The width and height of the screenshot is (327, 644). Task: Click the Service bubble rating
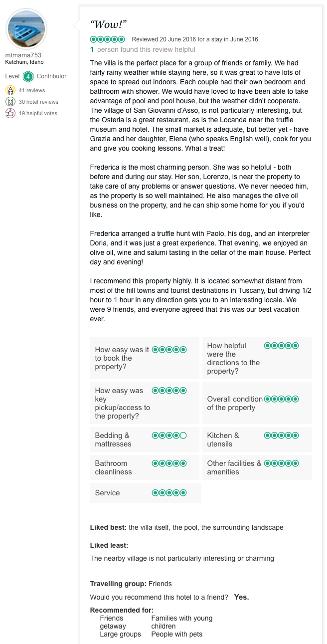pyautogui.click(x=169, y=493)
